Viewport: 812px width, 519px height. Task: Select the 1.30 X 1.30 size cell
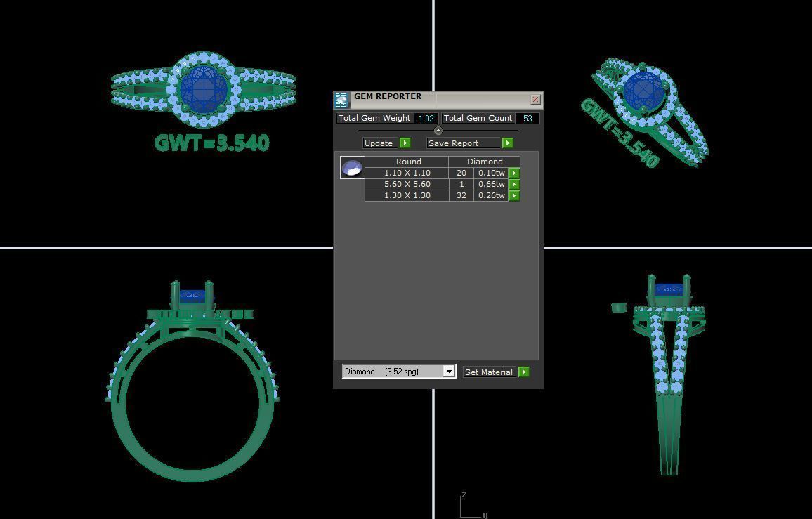click(407, 196)
